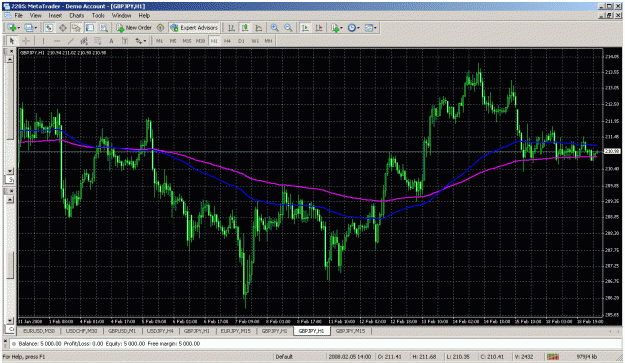The height and width of the screenshot is (363, 625).
Task: Open the Charts menu
Action: click(x=77, y=16)
